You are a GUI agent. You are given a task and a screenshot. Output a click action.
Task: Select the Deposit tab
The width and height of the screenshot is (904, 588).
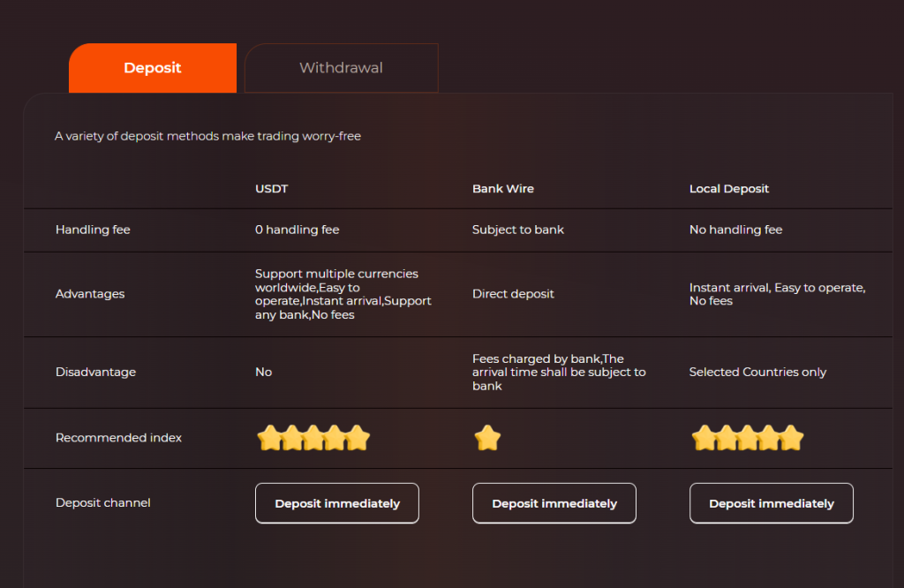point(152,68)
